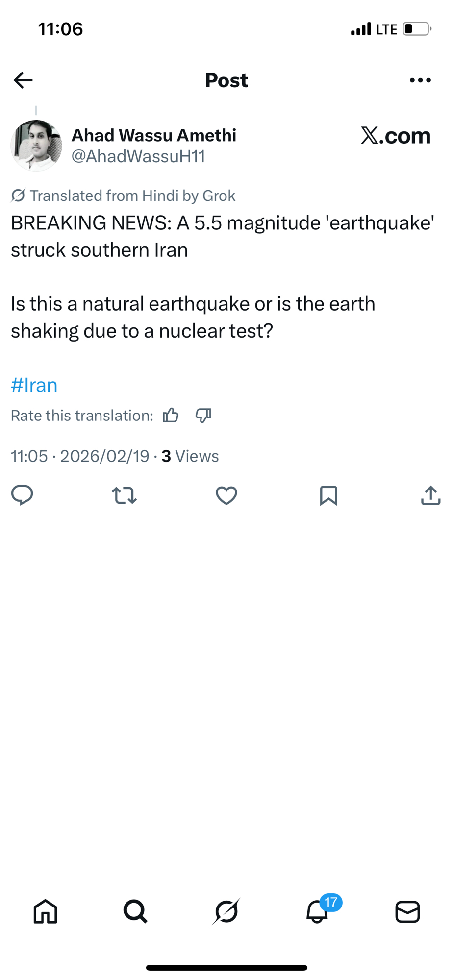Rate translation with thumbs up
The image size is (453, 980).
pyautogui.click(x=171, y=416)
